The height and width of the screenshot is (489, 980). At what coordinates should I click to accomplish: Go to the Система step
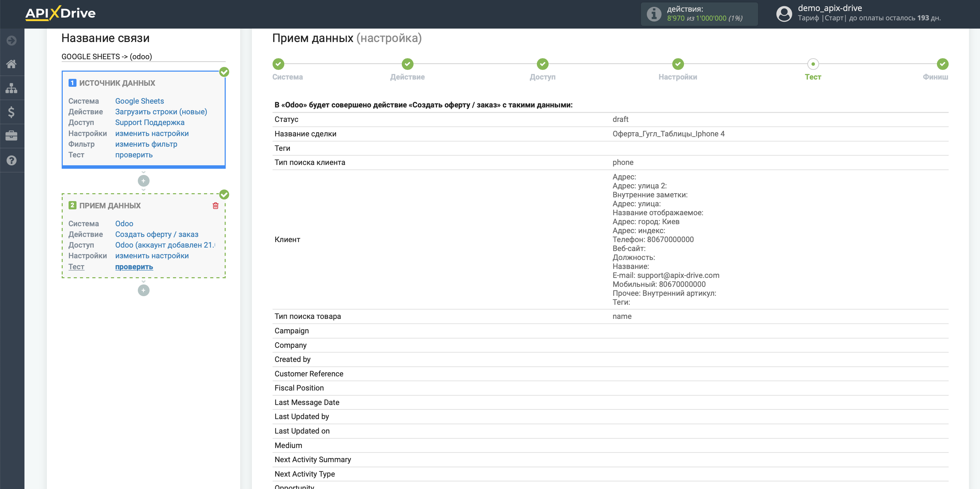point(278,64)
